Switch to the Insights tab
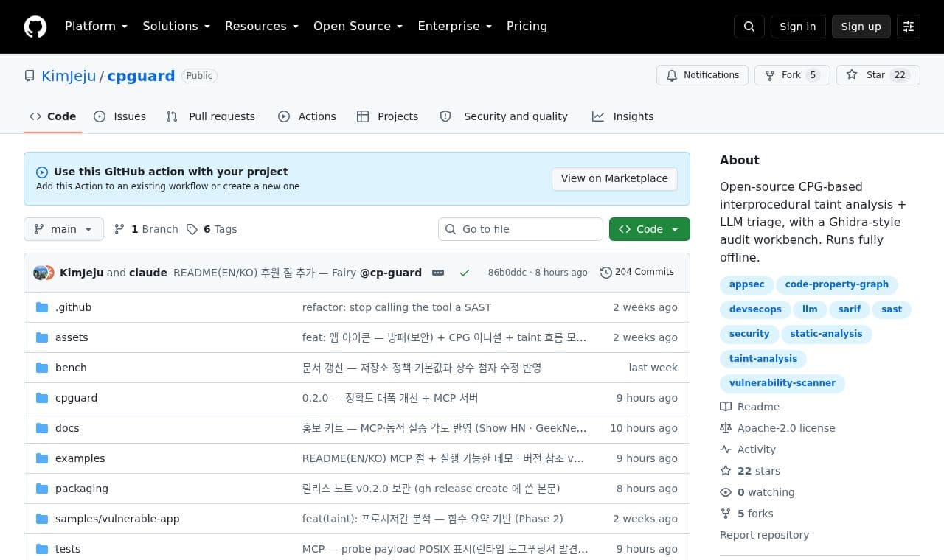Screen dimensions: 944x560 (x=623, y=116)
